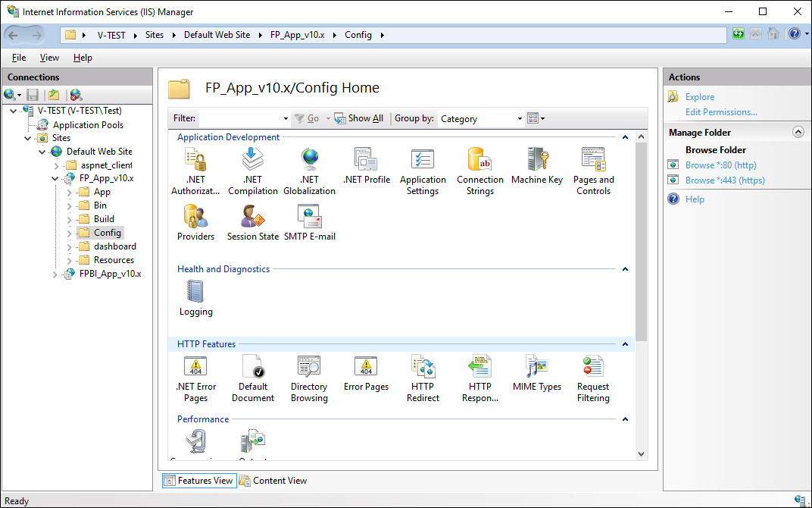Click the Save icon in Connections toolbar
This screenshot has width=812, height=508.
[33, 95]
